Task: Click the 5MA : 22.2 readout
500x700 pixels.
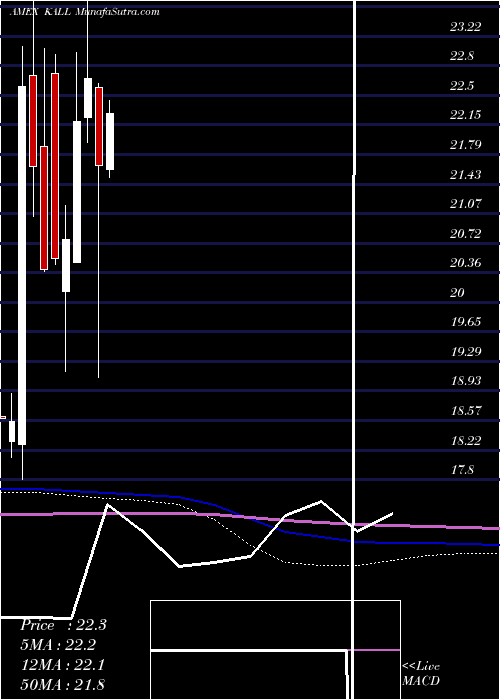Action: [x=58, y=645]
